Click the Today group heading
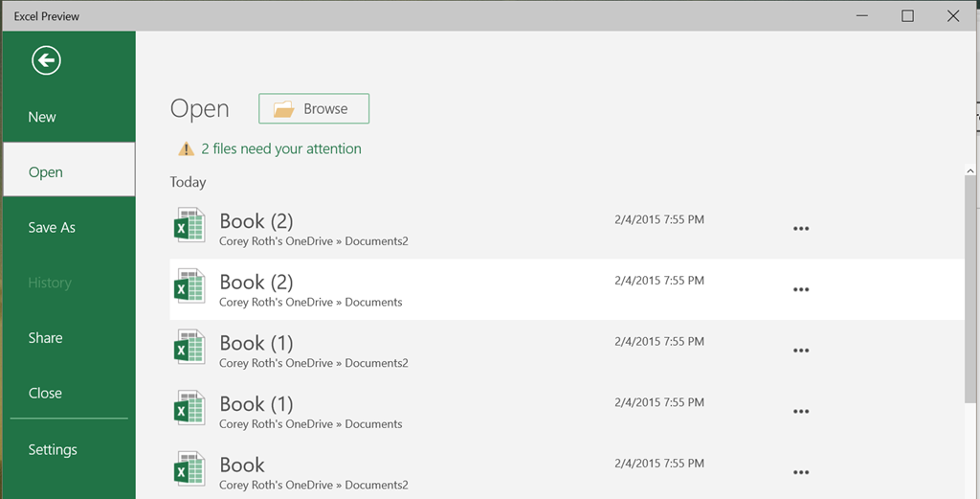 click(x=189, y=182)
